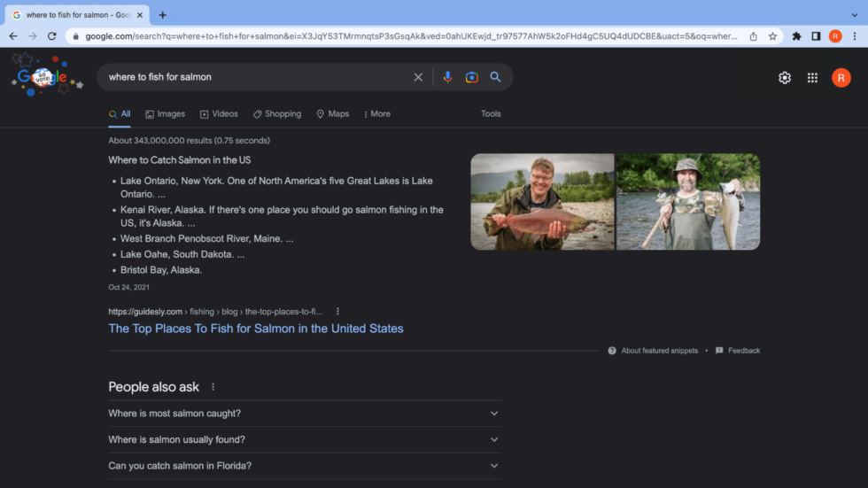Open Chrome extensions puzzle icon
Image resolution: width=868 pixels, height=488 pixels.
pyautogui.click(x=796, y=36)
